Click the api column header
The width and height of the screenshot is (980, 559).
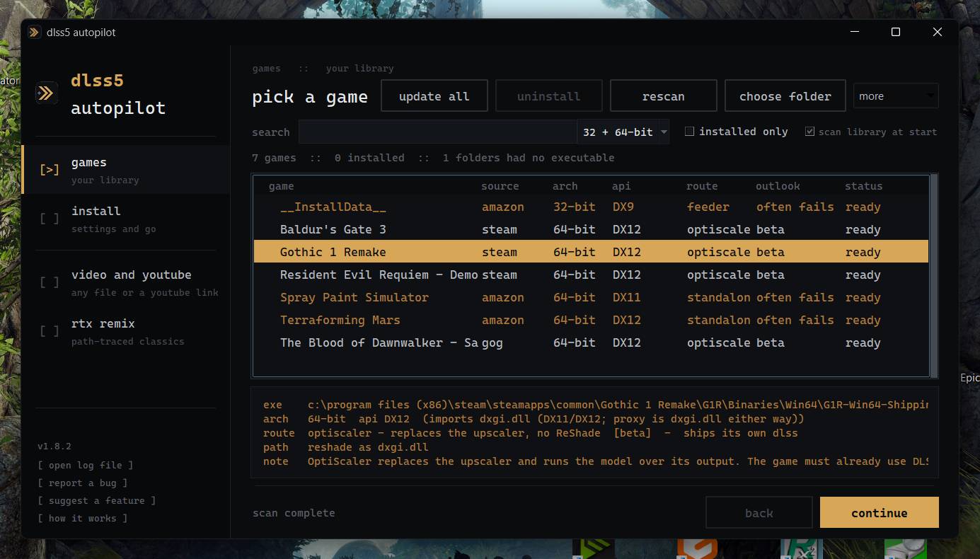tap(621, 186)
